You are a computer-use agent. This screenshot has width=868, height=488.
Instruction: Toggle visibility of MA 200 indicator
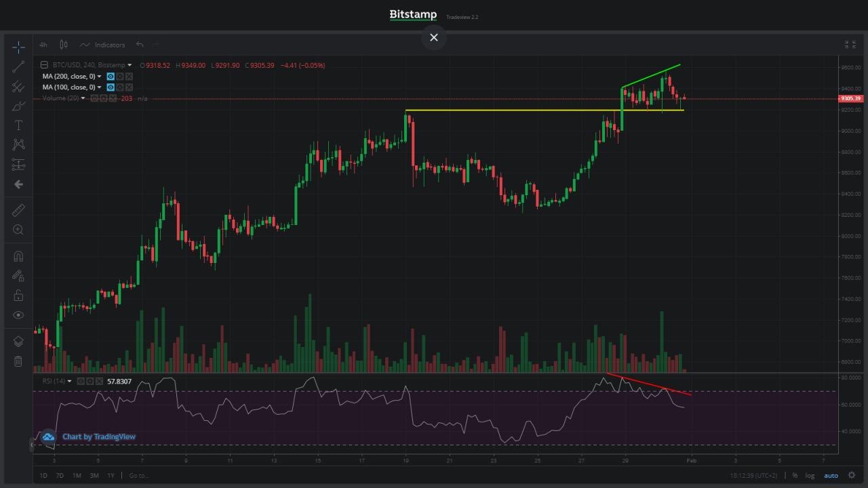click(111, 77)
